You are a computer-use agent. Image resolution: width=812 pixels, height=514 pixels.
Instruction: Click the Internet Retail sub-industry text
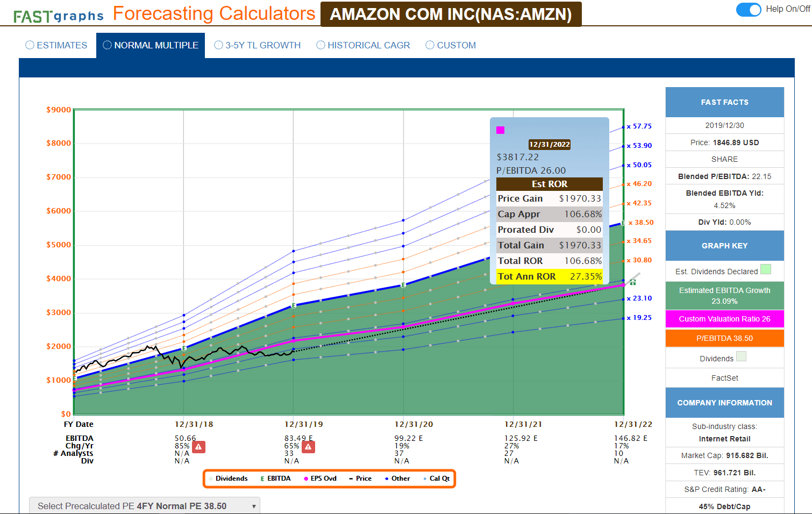724,439
